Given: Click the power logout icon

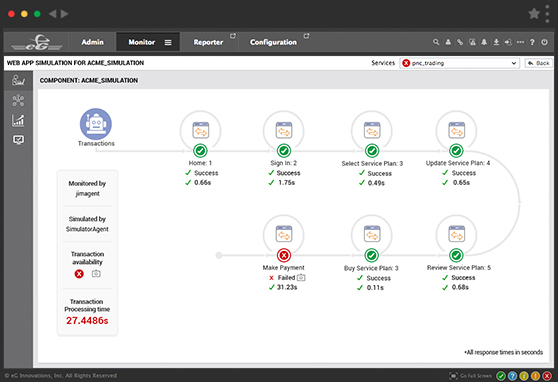Looking at the screenshot, I should click(544, 42).
